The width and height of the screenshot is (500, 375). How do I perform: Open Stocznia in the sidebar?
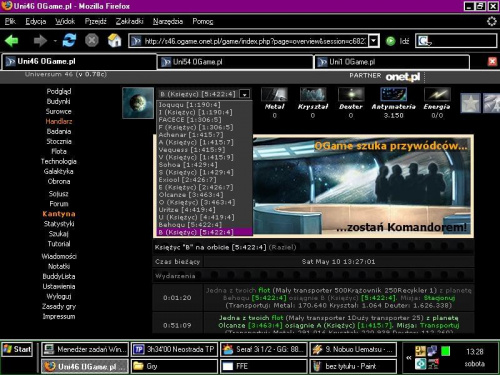pyautogui.click(x=59, y=141)
